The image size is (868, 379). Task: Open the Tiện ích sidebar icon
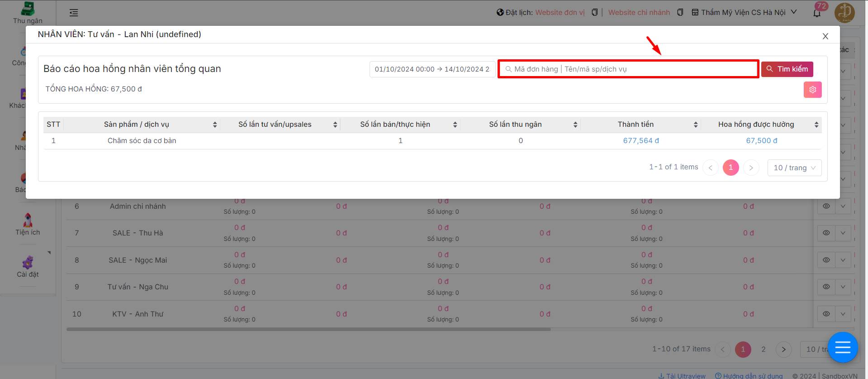click(x=28, y=224)
